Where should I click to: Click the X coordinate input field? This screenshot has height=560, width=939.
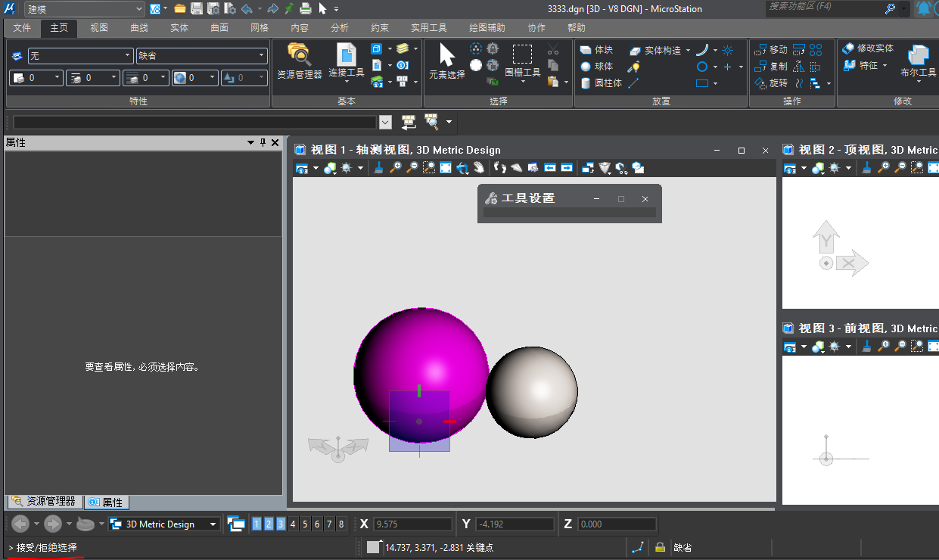[x=412, y=524]
